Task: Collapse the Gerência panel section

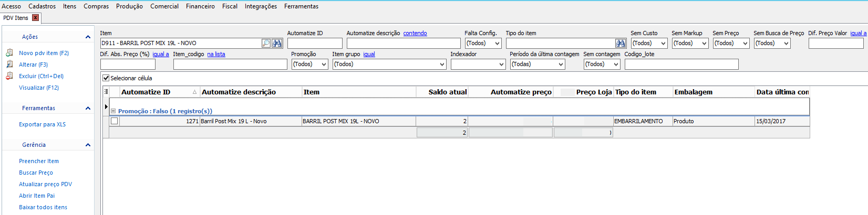Action: (88, 145)
